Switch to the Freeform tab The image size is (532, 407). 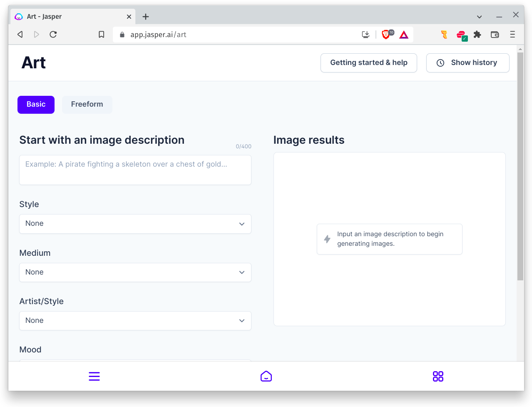pyautogui.click(x=87, y=105)
